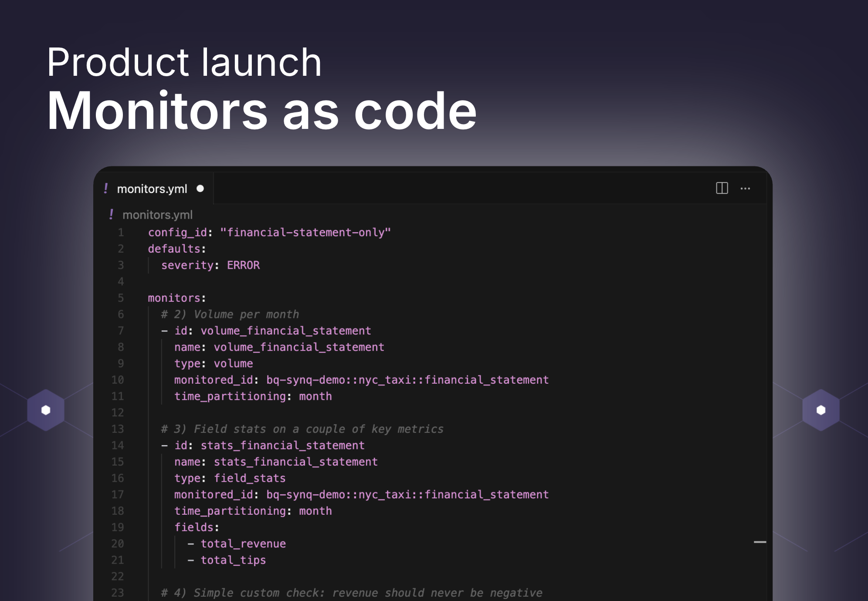The height and width of the screenshot is (601, 868).
Task: Click monitors.yml in the breadcrumb bar
Action: click(x=157, y=215)
